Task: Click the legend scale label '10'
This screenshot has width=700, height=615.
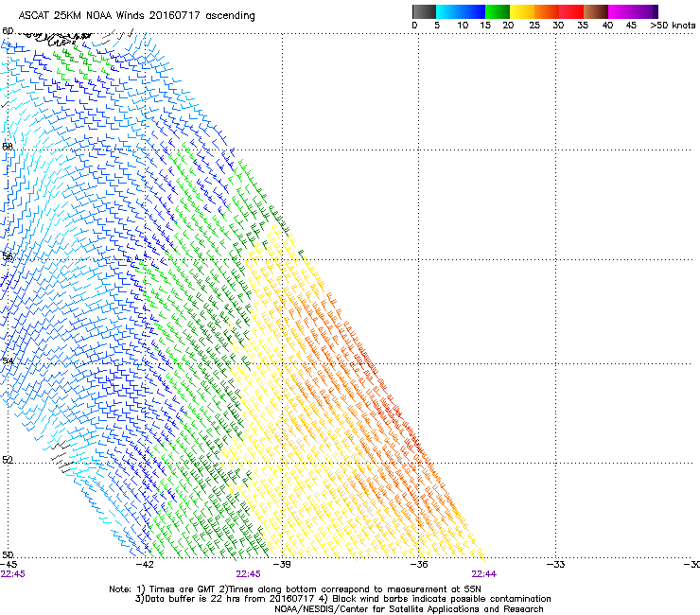Action: [x=463, y=26]
